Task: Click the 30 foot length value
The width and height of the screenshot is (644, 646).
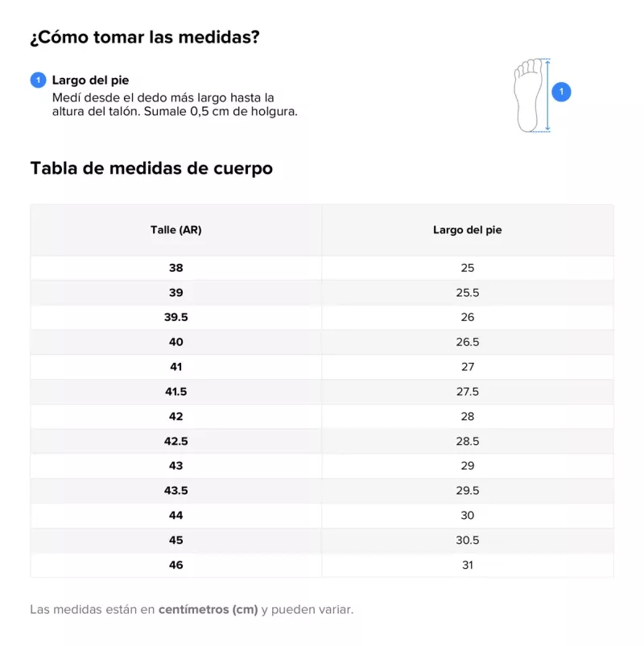Action: click(x=467, y=516)
